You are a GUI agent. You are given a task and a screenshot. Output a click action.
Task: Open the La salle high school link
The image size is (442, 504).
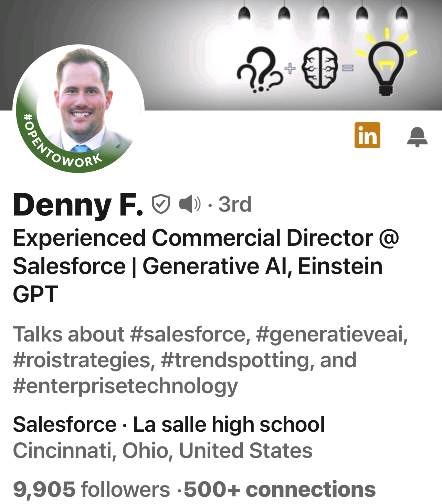229,424
